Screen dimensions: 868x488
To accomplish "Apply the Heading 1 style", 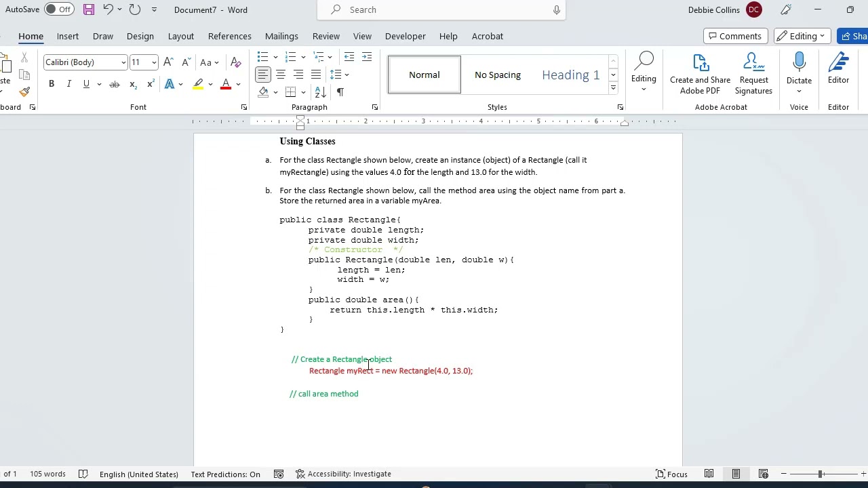I will click(571, 75).
